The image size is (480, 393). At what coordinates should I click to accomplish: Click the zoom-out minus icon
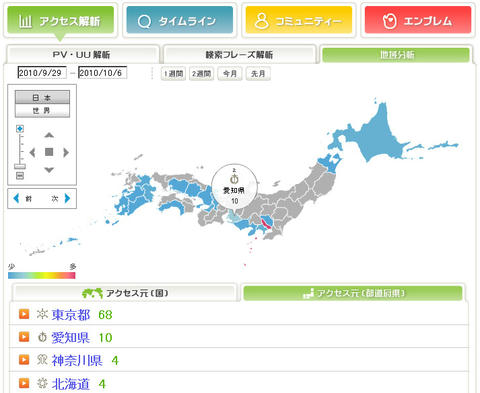(20, 176)
